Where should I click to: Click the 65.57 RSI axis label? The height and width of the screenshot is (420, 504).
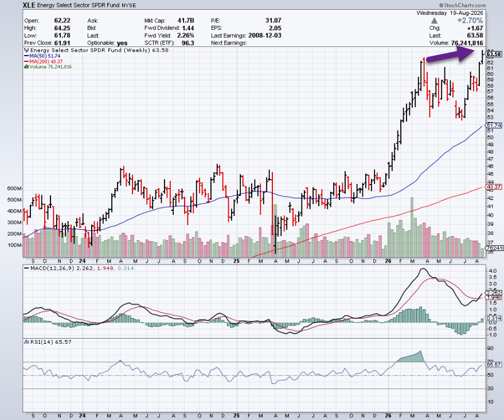494,365
